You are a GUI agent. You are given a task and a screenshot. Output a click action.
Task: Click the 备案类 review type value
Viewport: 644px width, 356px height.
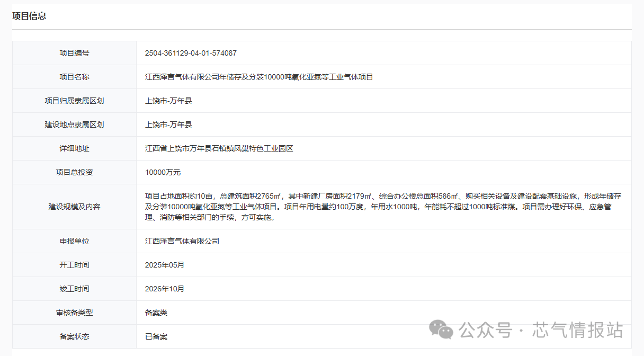point(156,313)
